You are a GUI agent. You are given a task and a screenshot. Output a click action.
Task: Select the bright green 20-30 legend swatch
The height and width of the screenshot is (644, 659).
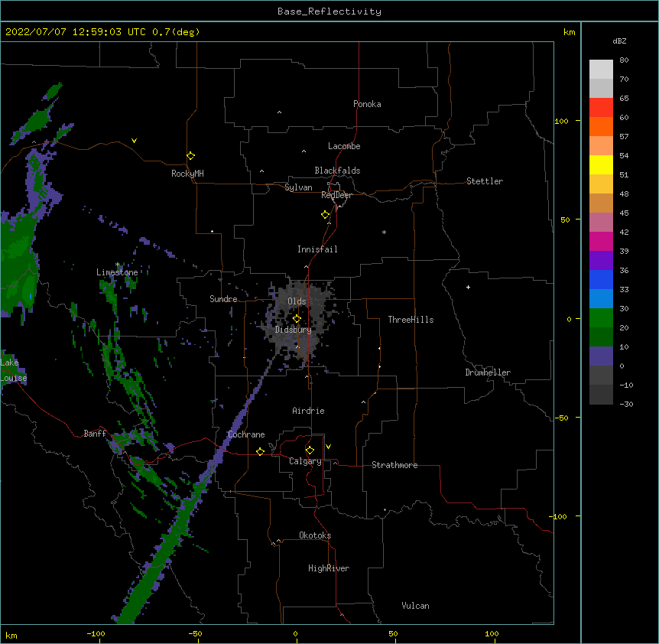click(x=601, y=318)
